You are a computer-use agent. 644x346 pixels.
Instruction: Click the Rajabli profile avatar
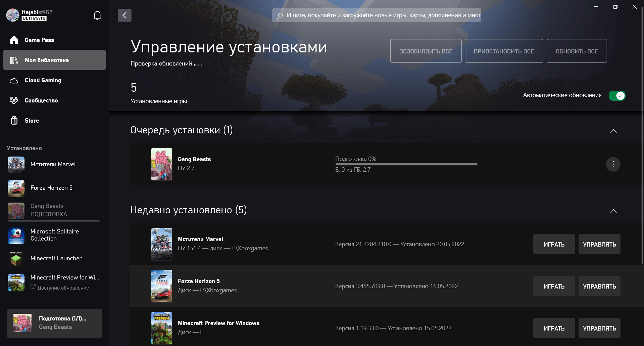coord(13,15)
